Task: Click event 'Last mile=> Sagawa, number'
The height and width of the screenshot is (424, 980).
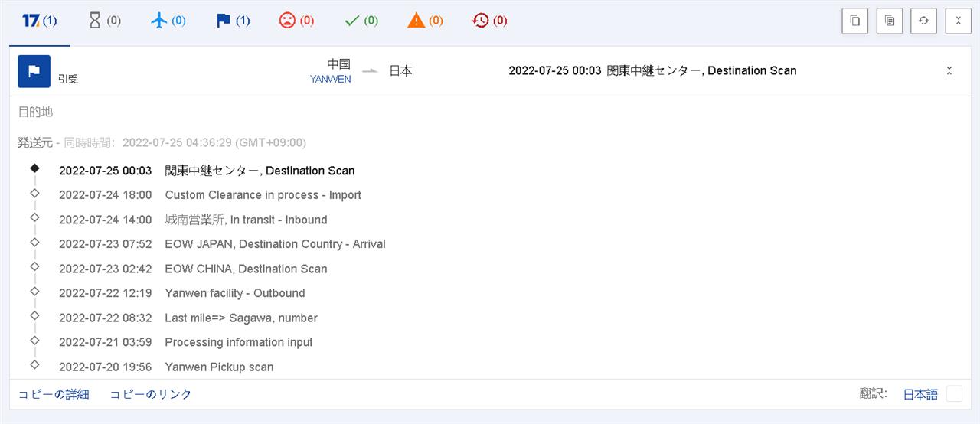Action: coord(241,318)
